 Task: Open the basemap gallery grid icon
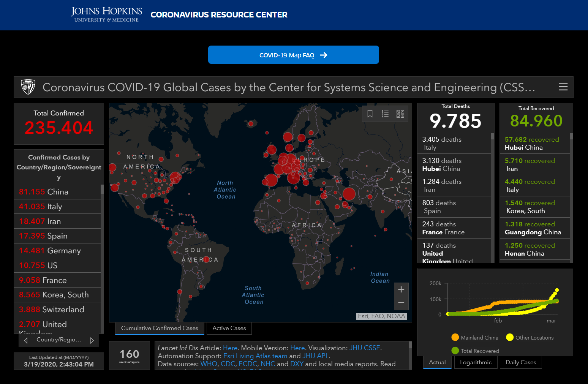(400, 114)
